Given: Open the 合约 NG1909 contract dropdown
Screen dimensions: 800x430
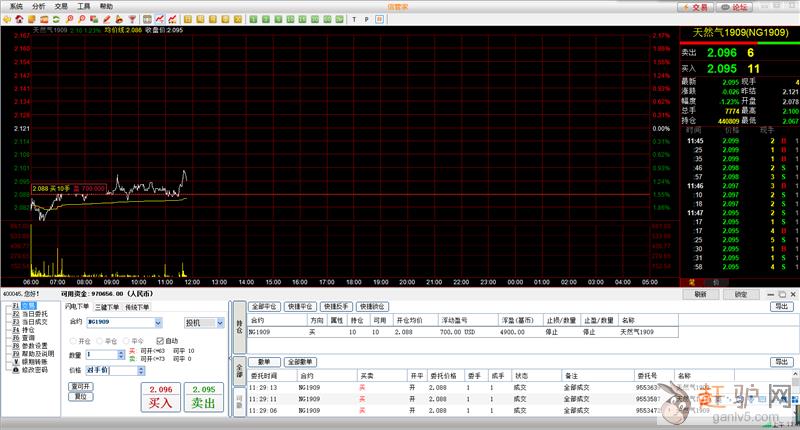Looking at the screenshot, I should pos(158,322).
